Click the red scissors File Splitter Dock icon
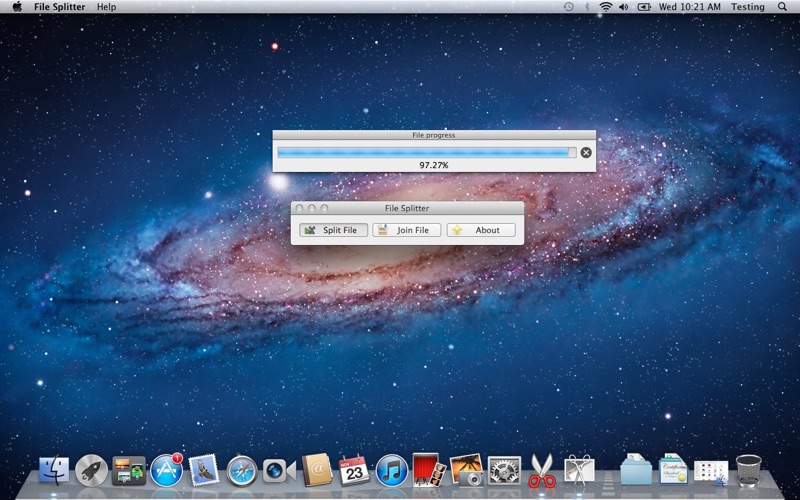 (541, 471)
